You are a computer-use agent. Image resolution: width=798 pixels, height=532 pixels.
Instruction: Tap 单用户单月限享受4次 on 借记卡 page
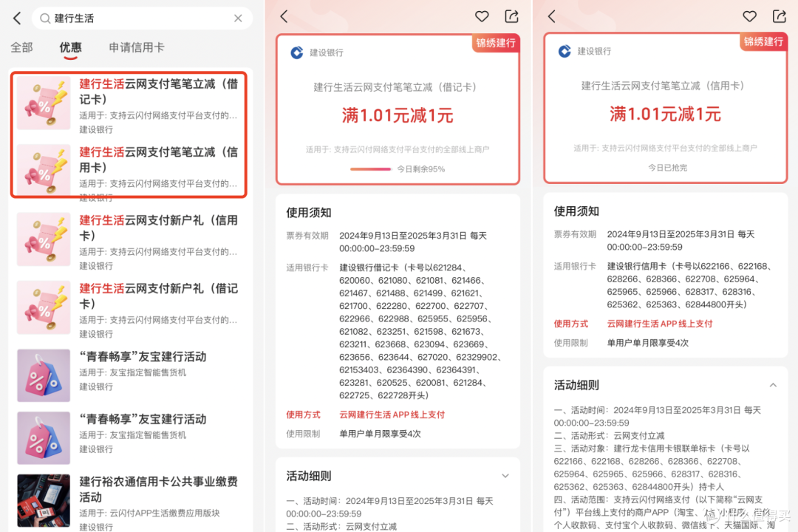click(381, 434)
